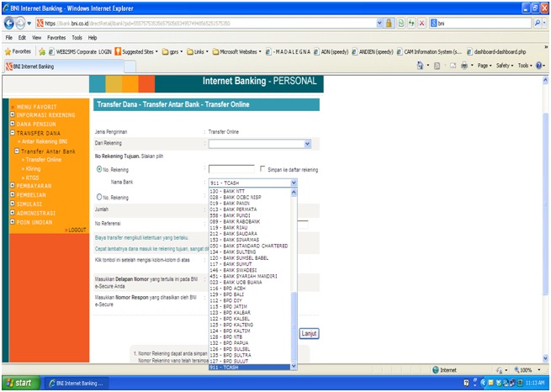Open a new blank browser tab
The height and width of the screenshot is (392, 551).
[x=130, y=66]
